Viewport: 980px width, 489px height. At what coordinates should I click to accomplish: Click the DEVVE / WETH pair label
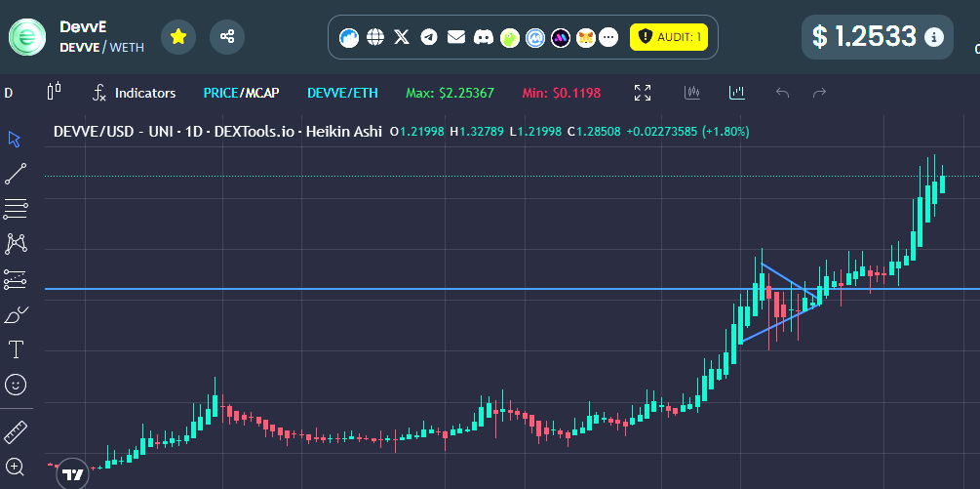(101, 47)
